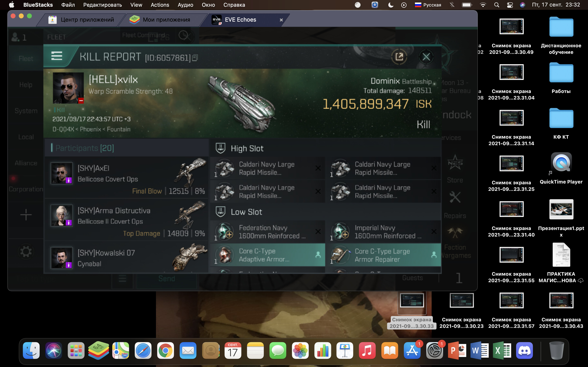Open macOS Control Center toggles icon
Viewport: 588px width, 367px height.
point(510,5)
